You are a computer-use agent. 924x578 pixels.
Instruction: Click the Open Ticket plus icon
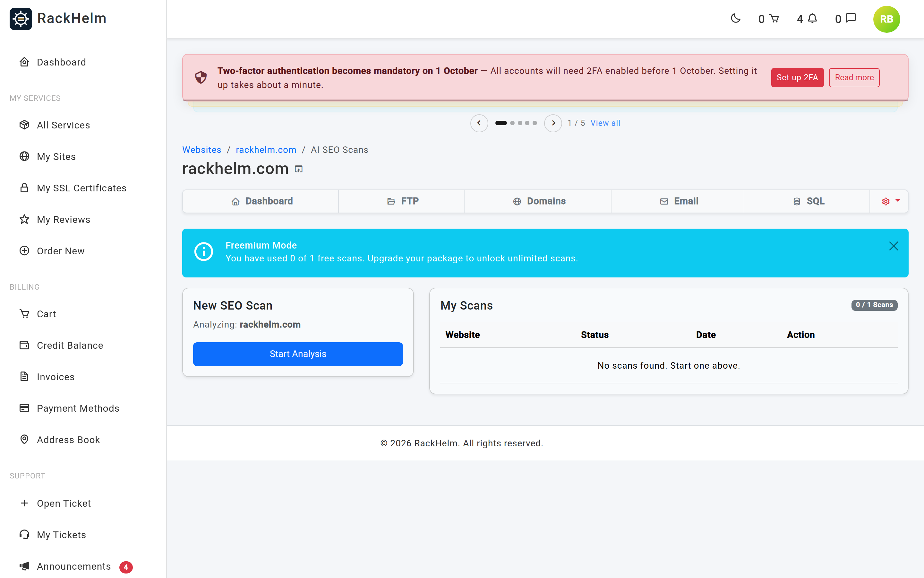[x=24, y=503]
